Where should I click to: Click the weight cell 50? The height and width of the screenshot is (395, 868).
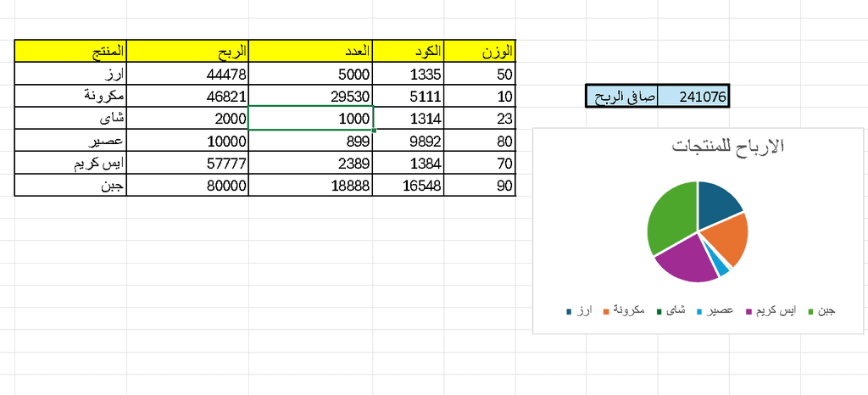(x=480, y=74)
